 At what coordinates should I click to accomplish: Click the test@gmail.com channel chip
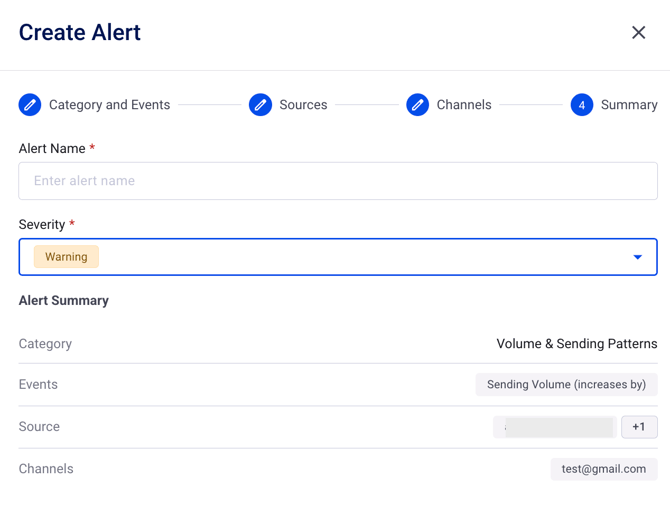click(604, 469)
